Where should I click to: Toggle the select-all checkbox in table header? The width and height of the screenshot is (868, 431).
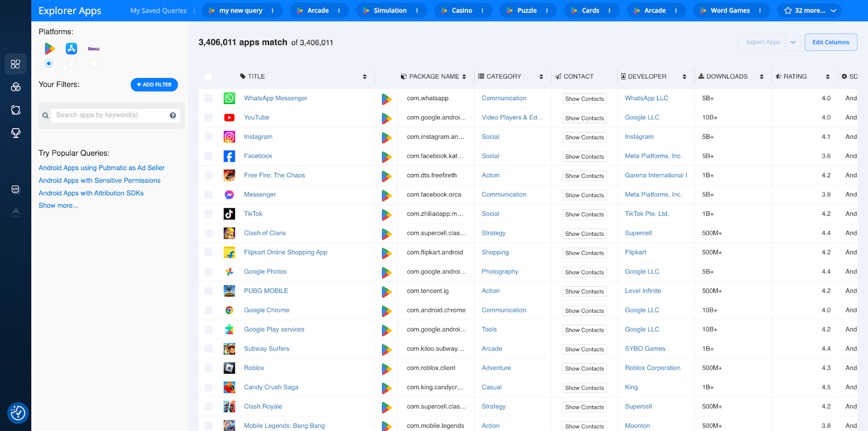(208, 76)
